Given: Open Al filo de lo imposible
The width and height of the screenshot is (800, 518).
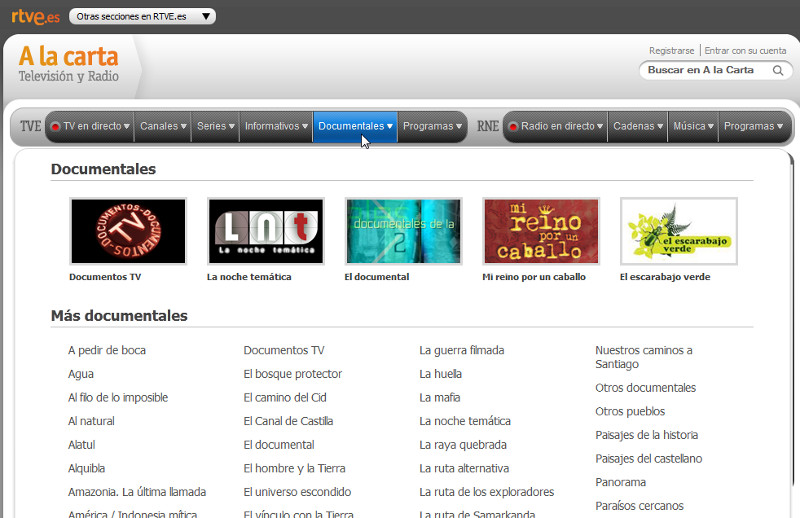Looking at the screenshot, I should tap(118, 398).
